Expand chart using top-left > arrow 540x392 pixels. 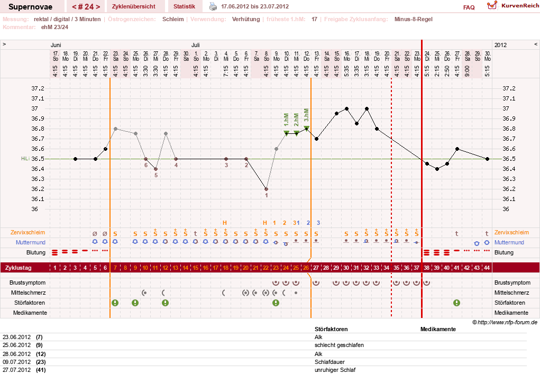pos(4,44)
